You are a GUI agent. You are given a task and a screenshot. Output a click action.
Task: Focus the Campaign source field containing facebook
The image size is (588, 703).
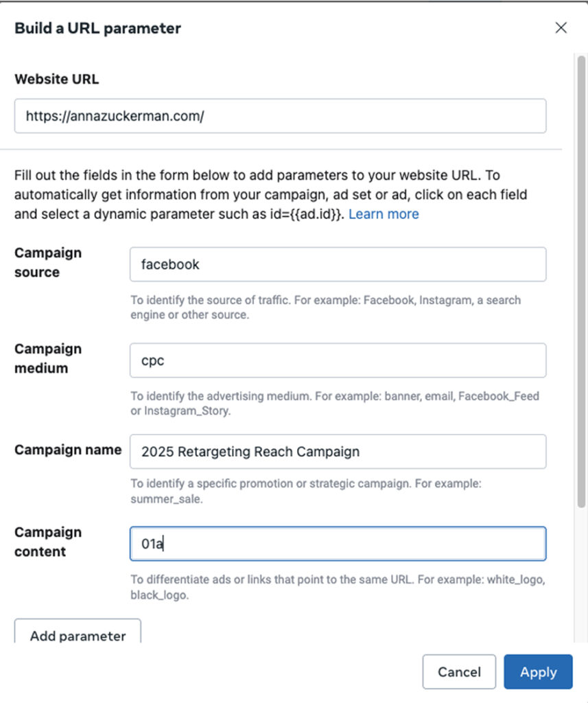click(338, 264)
